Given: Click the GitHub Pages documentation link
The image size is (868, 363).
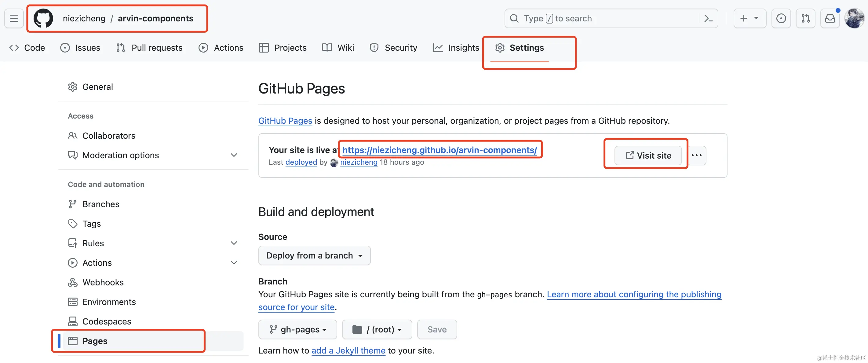Looking at the screenshot, I should pyautogui.click(x=285, y=121).
